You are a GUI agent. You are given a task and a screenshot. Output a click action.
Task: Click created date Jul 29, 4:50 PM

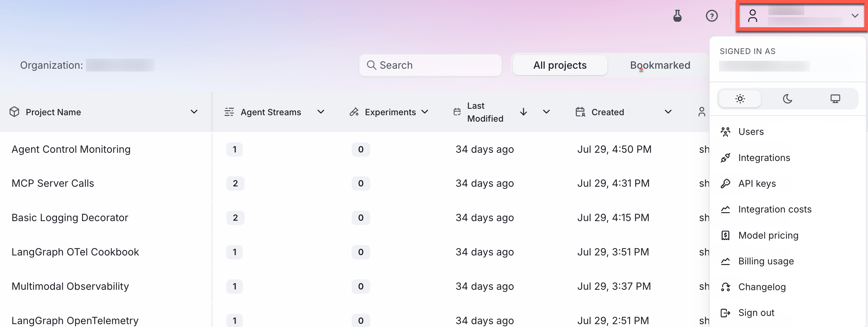click(x=614, y=149)
